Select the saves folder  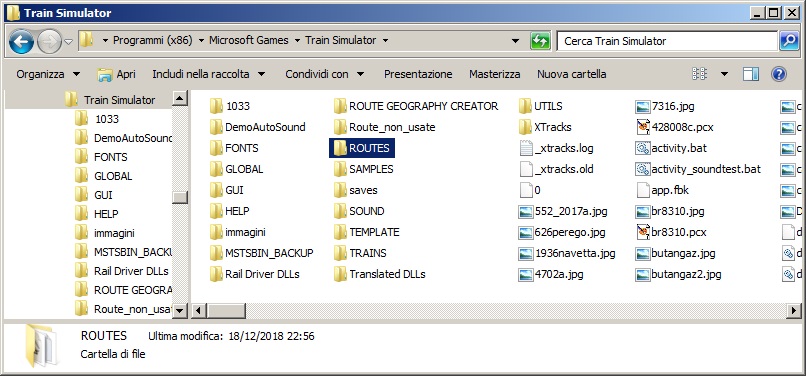(355, 190)
